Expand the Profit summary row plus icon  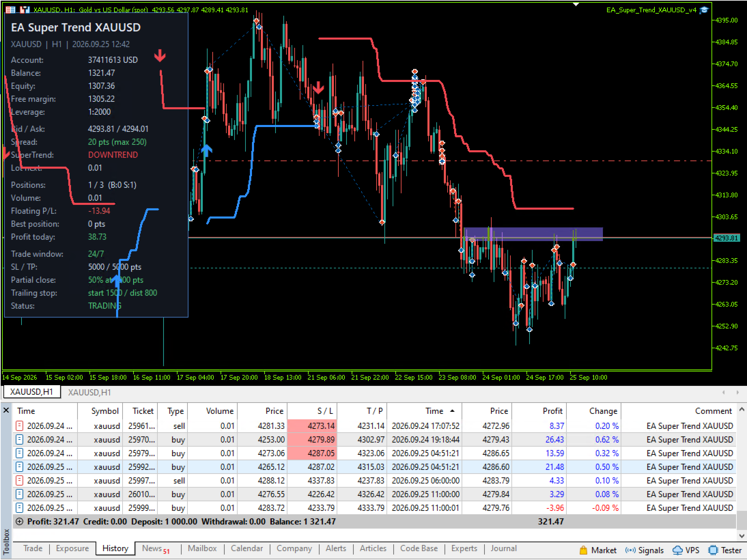pos(20,521)
